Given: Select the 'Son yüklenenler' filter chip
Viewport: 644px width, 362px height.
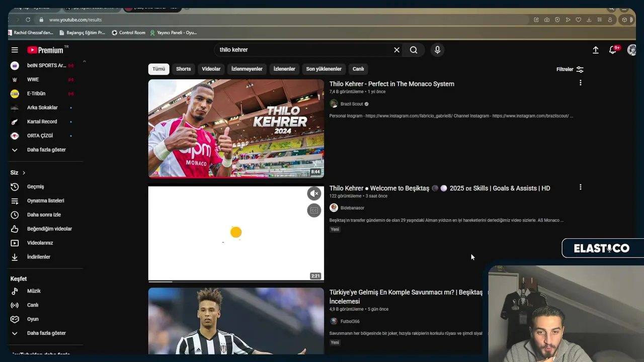Looking at the screenshot, I should tap(324, 69).
